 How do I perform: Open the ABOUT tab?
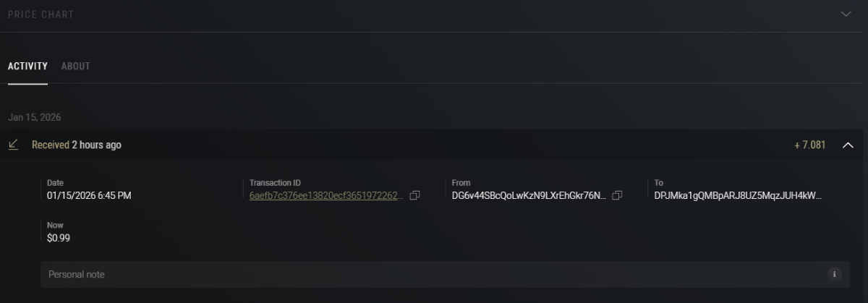[x=75, y=67]
